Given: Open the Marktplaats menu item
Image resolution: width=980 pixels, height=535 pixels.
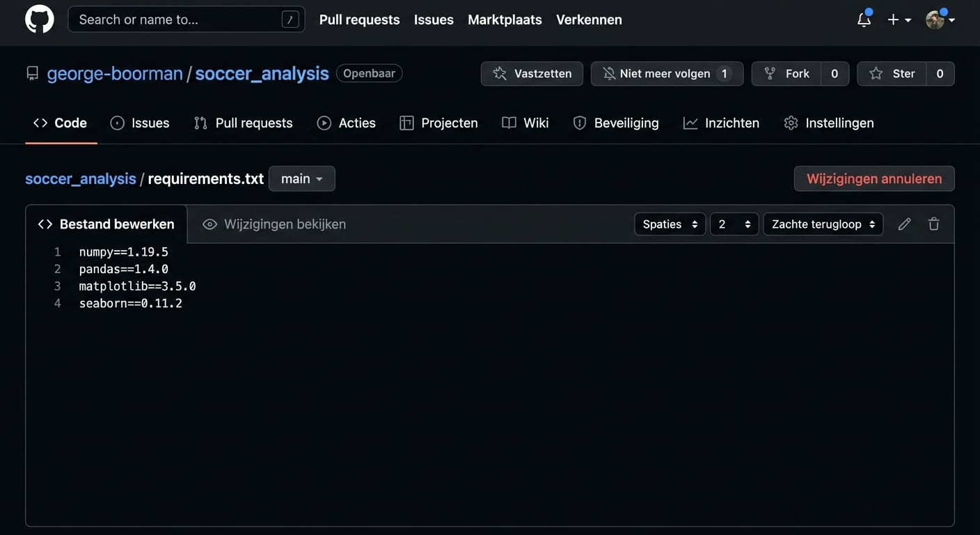Looking at the screenshot, I should (x=505, y=20).
